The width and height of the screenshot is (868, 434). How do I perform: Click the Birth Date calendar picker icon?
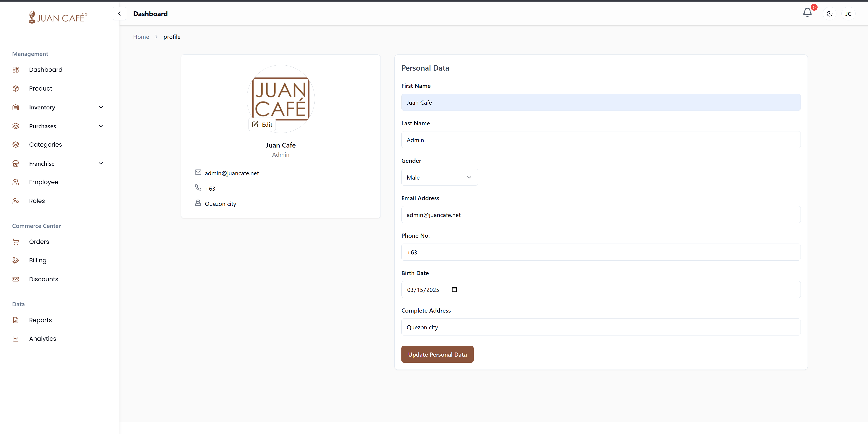[454, 290]
